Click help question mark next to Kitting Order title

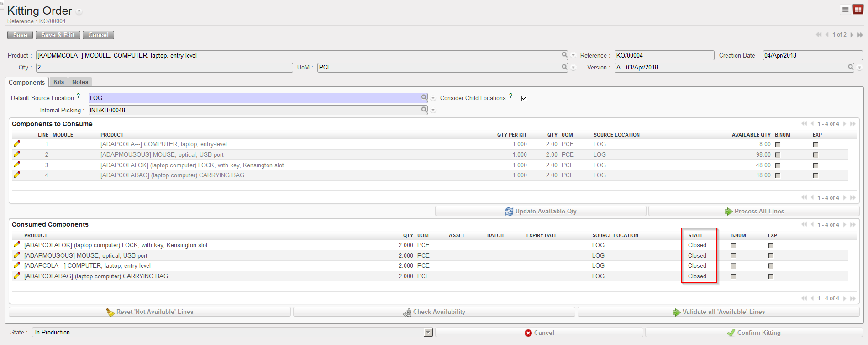point(79,12)
